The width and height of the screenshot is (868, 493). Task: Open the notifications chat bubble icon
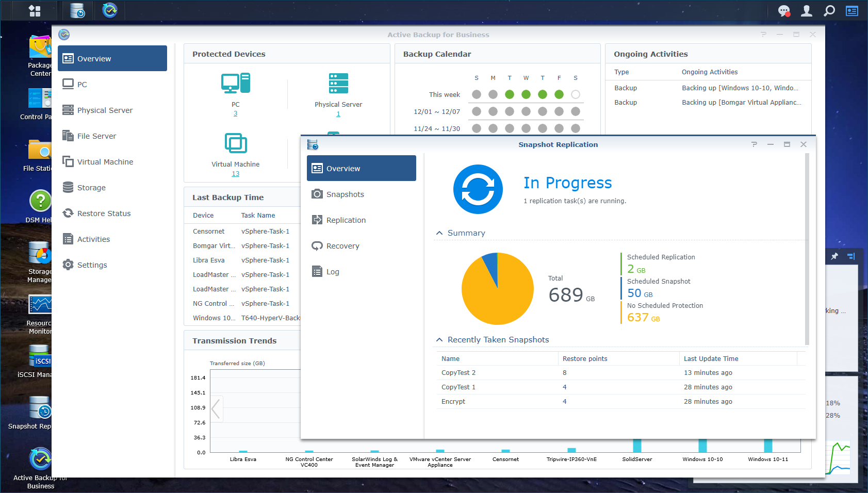[x=784, y=11]
